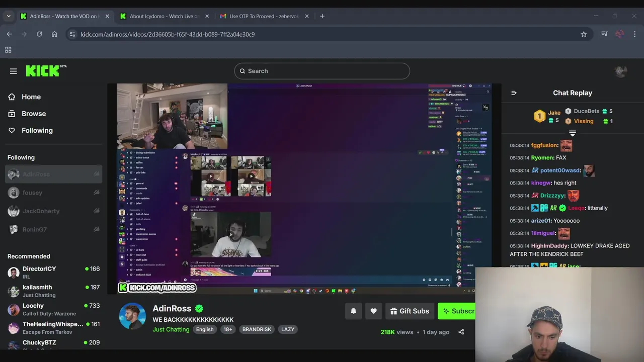This screenshot has width=644, height=362.
Task: Switch to the Use OTP To Proceed tab
Action: tap(264, 16)
